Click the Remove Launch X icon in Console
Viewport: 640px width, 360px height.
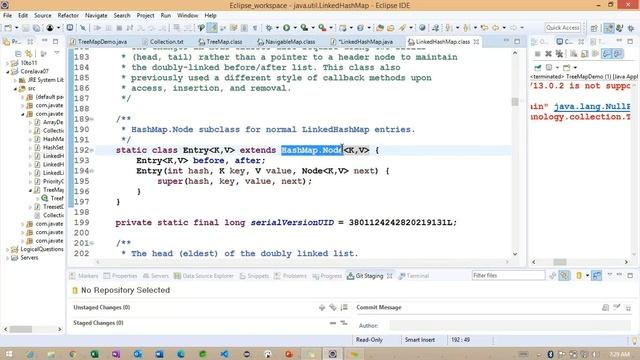[548, 53]
